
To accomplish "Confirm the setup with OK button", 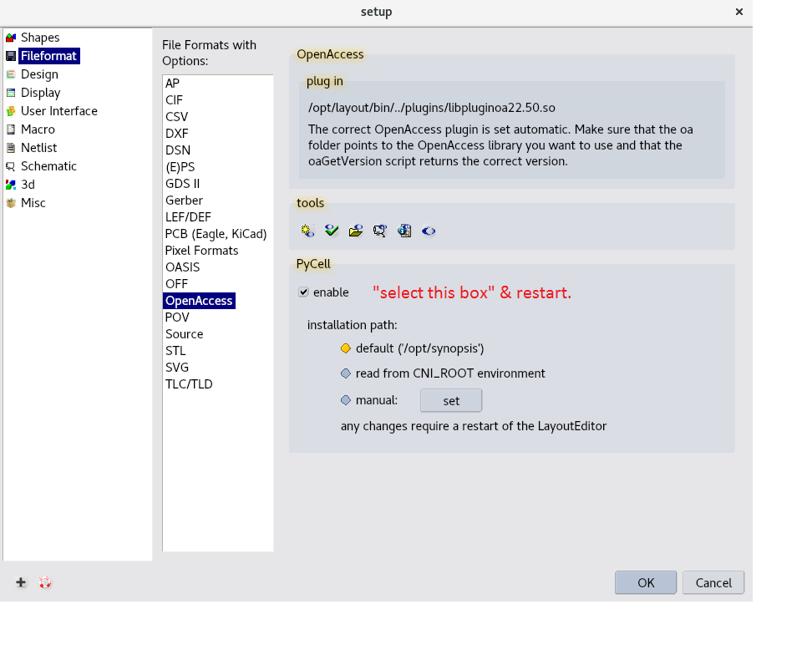I will (646, 583).
